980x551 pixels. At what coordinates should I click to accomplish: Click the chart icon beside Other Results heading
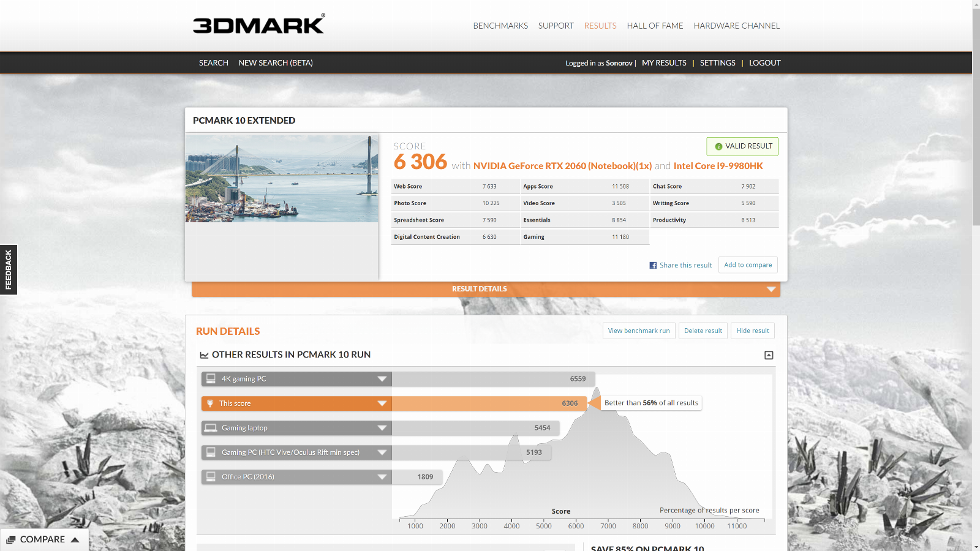204,355
